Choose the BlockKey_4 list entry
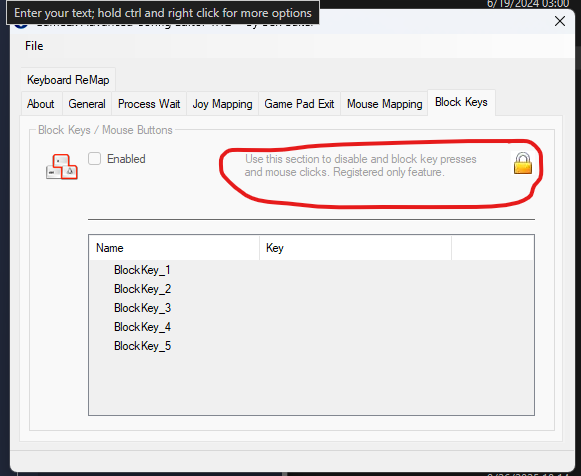The height and width of the screenshot is (476, 581). [311, 327]
